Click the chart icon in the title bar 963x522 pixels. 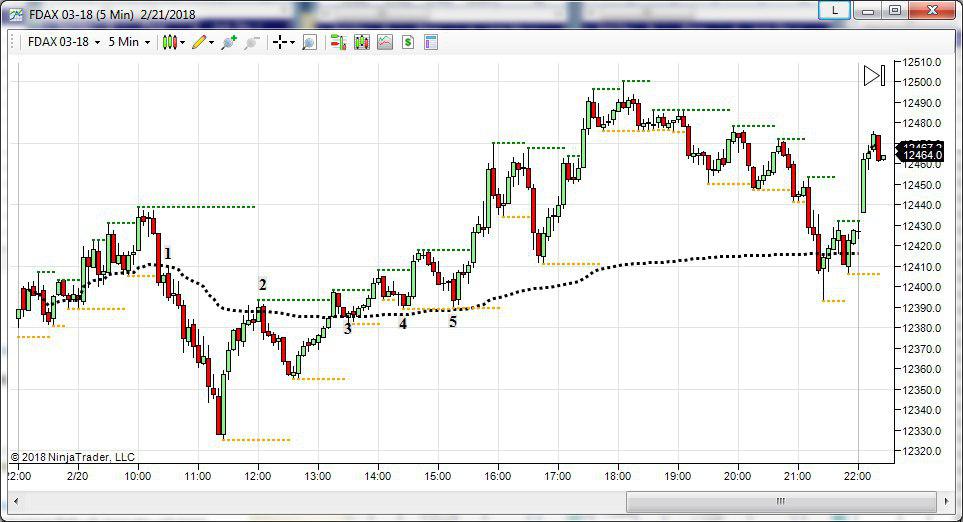(15, 14)
